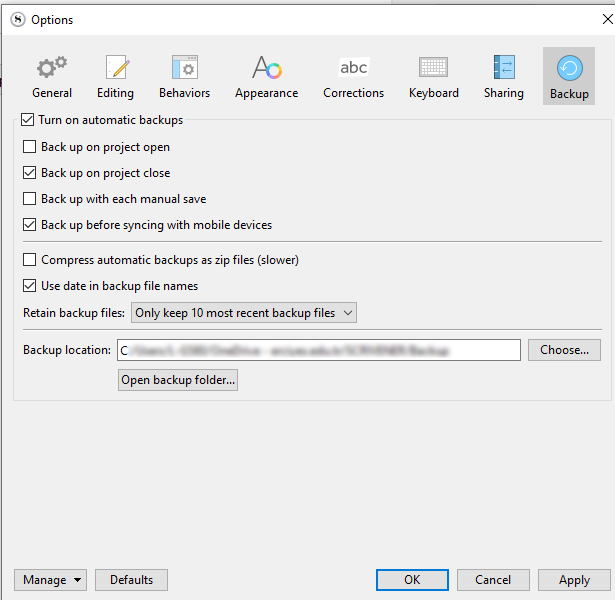Uncheck Back up on project close
This screenshot has width=615, height=600.
click(30, 173)
